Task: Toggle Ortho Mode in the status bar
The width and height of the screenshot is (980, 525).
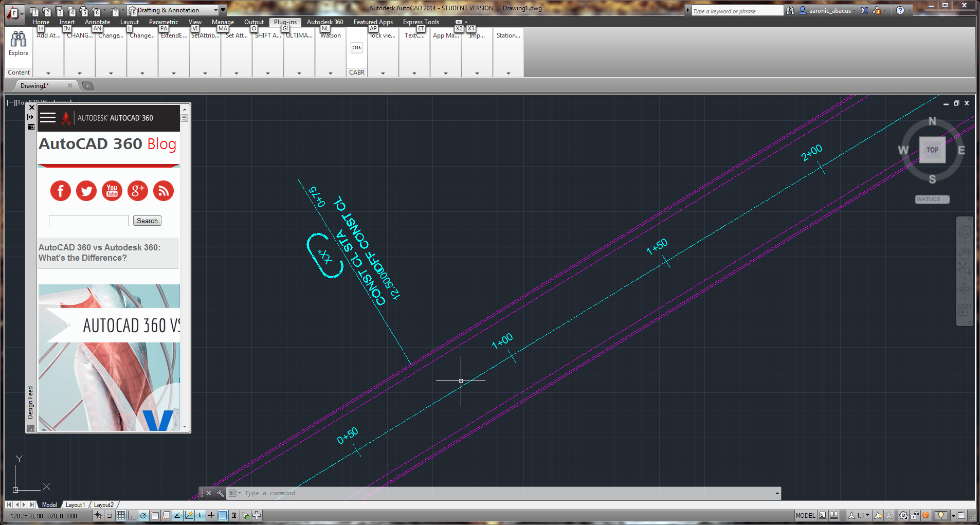Action: tap(132, 516)
